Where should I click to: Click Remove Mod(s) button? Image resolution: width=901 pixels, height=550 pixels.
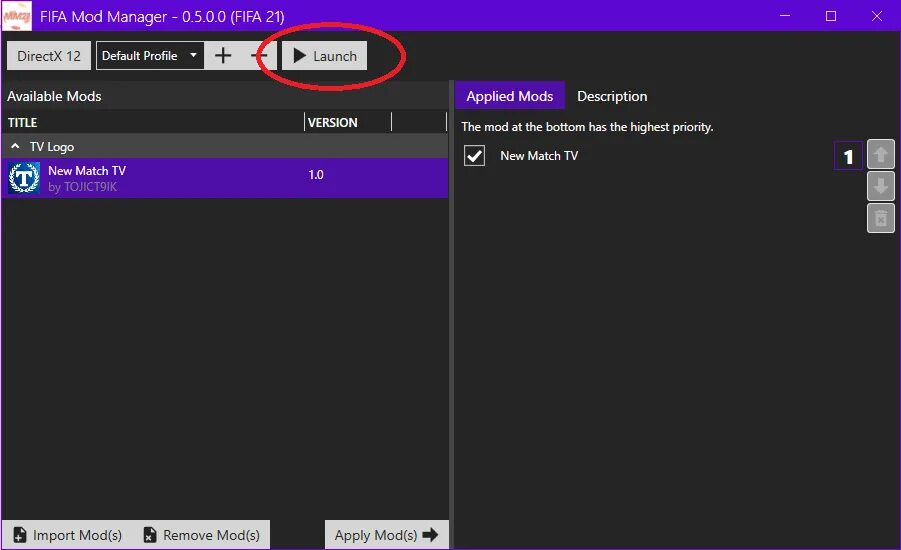[x=202, y=535]
